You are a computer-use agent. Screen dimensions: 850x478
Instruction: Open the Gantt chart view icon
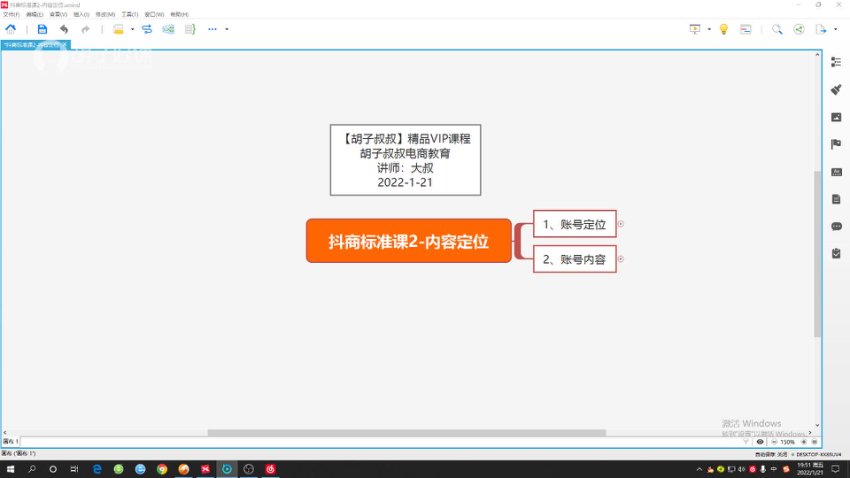click(745, 29)
